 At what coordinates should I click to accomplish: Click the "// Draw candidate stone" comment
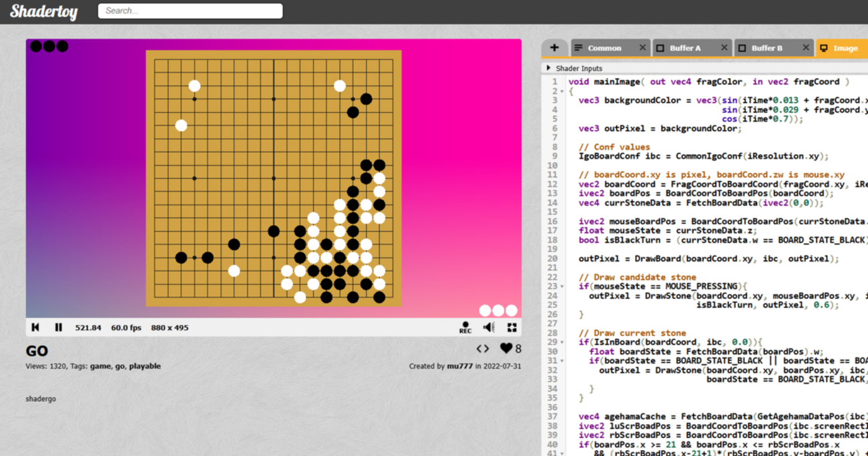pyautogui.click(x=637, y=277)
